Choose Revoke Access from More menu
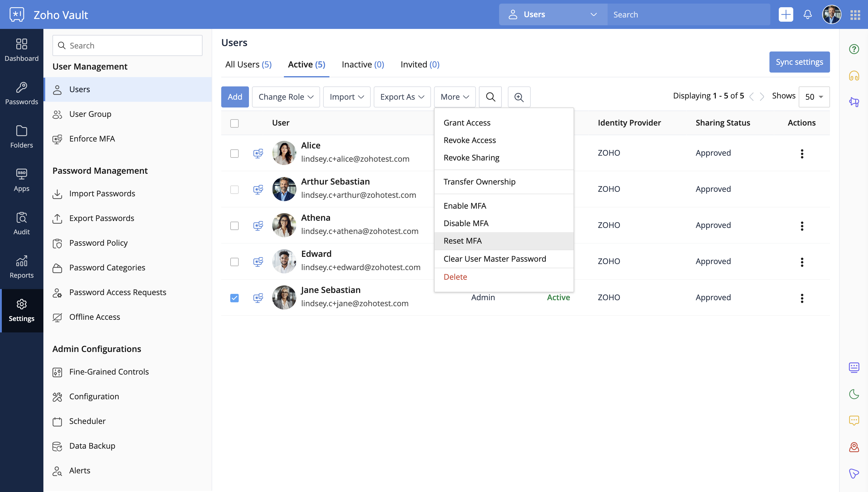868x492 pixels. coord(504,140)
